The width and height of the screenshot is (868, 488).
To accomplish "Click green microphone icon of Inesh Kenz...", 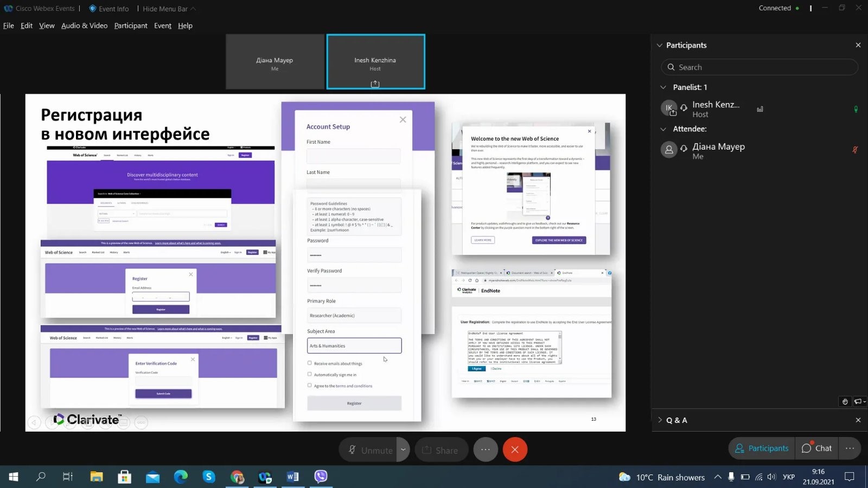I will [856, 109].
